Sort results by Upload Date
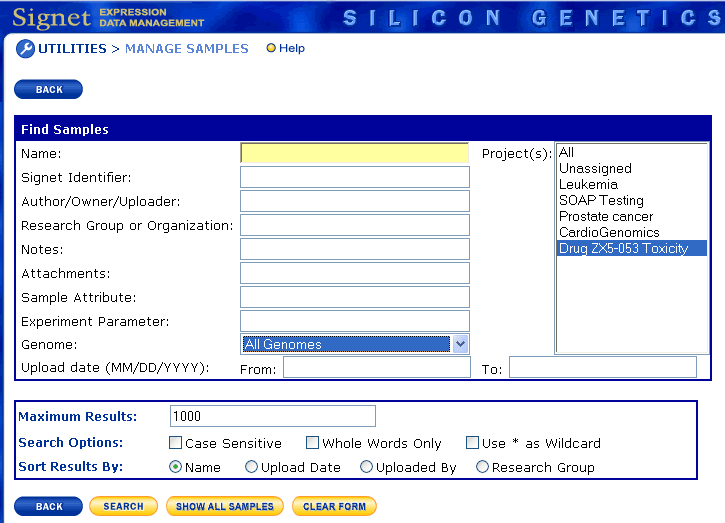The image size is (725, 523). [x=251, y=467]
